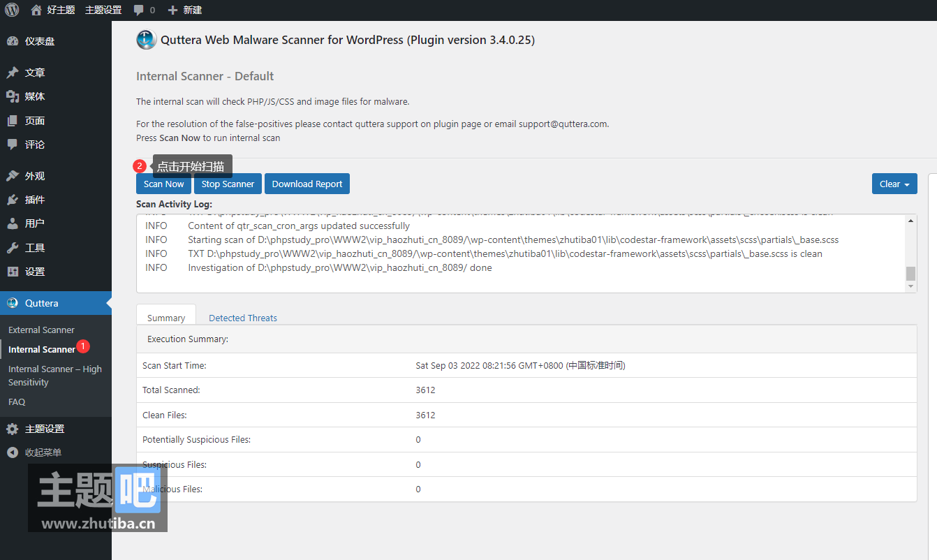Click the 工具 wrench icon
Screen dimensions: 937x560
point(13,248)
